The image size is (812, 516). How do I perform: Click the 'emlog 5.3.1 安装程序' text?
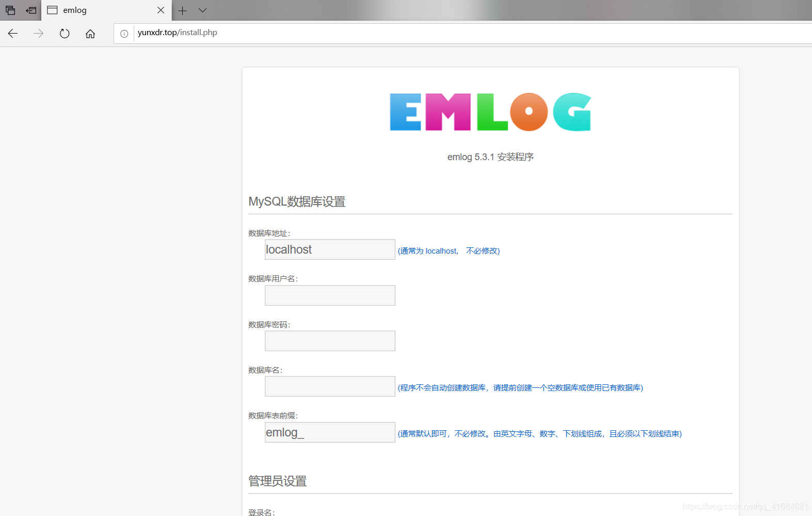click(490, 157)
